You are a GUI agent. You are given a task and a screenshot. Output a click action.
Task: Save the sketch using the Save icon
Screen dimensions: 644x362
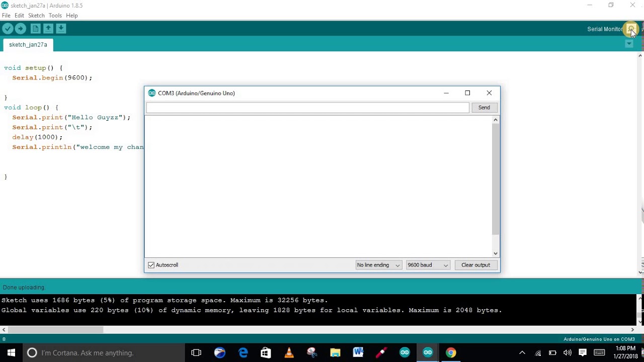click(61, 29)
